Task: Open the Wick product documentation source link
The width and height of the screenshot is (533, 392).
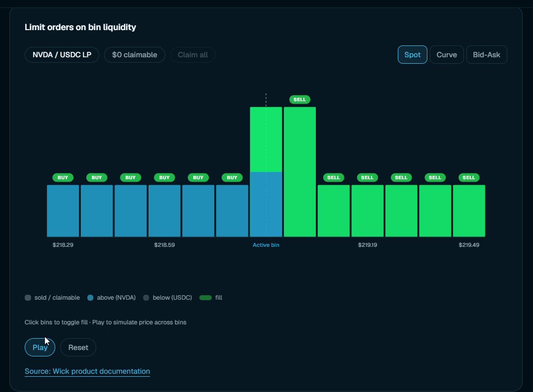Action: 87,371
